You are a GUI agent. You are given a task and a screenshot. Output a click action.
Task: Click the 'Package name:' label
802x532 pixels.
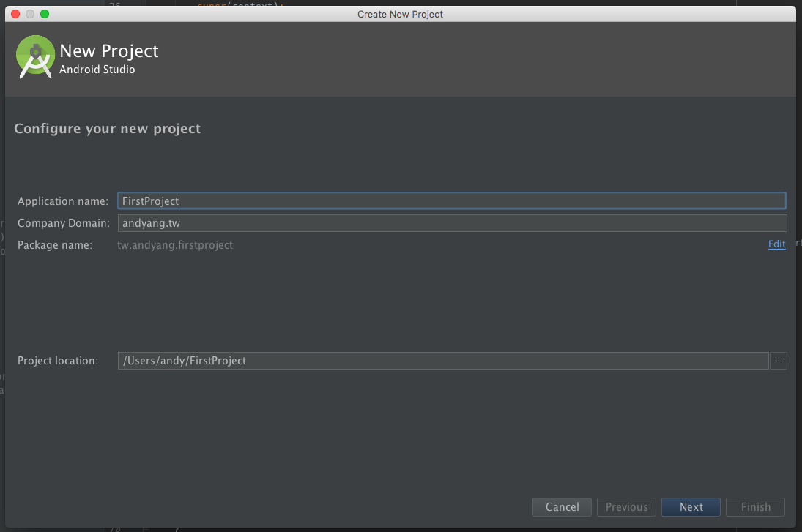[55, 245]
